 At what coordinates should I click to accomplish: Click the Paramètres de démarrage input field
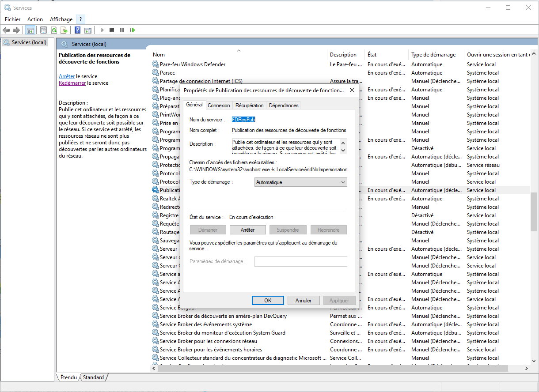point(301,261)
